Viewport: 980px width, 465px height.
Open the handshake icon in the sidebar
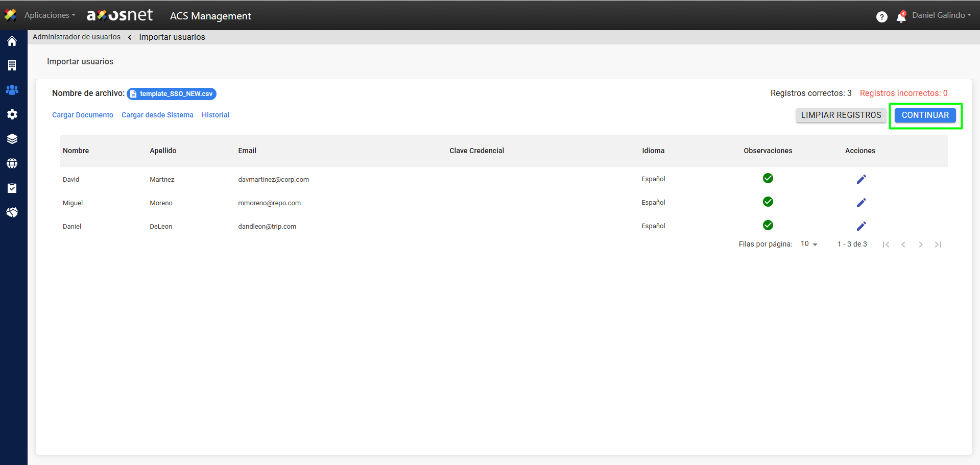(12, 212)
